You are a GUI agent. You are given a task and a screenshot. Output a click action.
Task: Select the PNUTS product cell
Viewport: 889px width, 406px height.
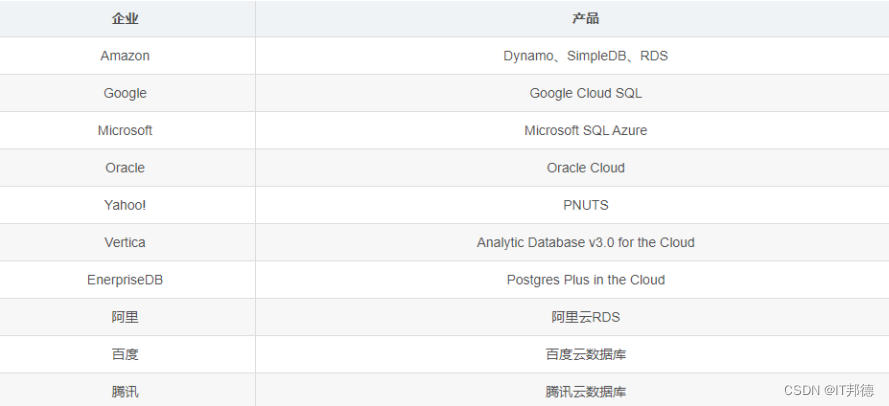coord(585,205)
